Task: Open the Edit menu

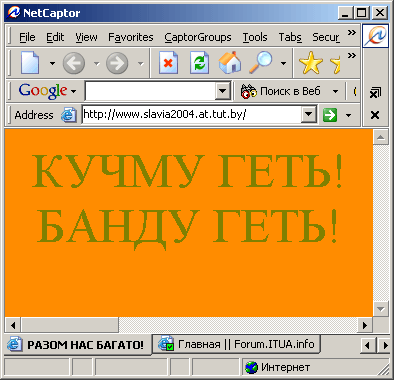Action: click(x=55, y=37)
